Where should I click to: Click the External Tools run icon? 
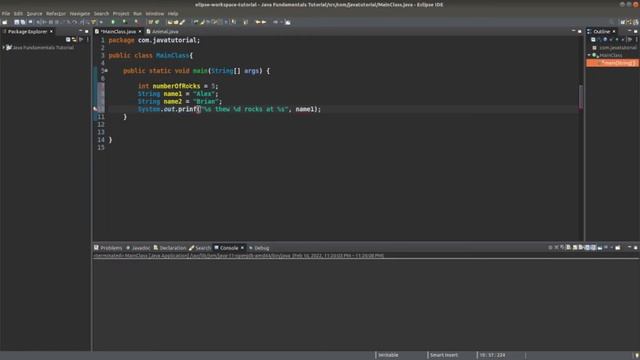(136, 22)
